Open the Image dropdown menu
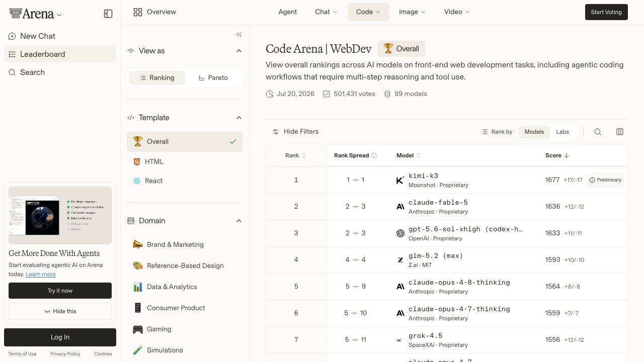The height and width of the screenshot is (362, 644). [x=412, y=12]
